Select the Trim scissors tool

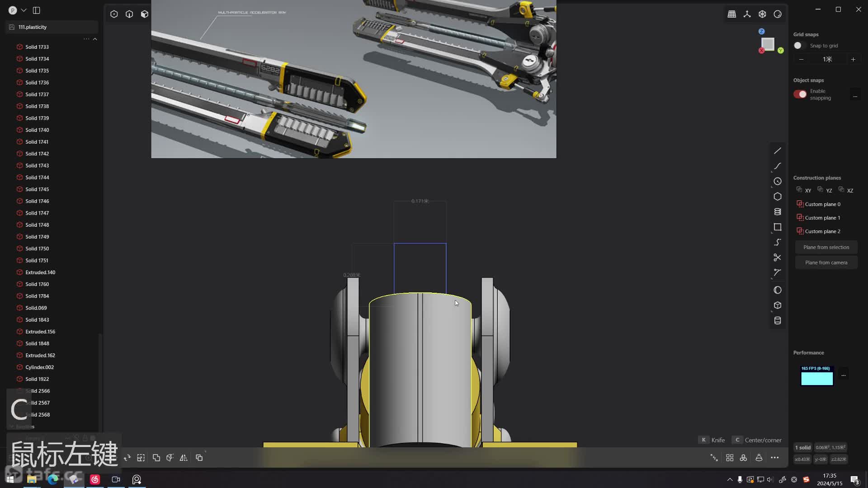coord(778,258)
